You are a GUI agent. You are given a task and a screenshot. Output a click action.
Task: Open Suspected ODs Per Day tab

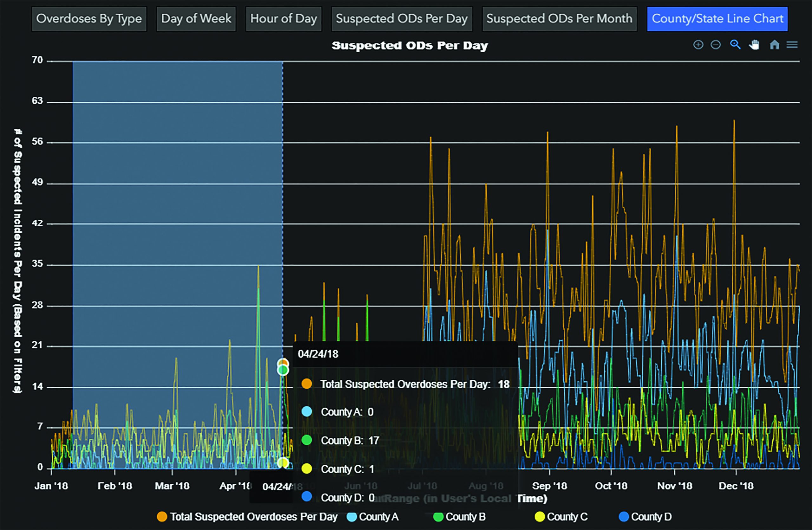(x=402, y=19)
